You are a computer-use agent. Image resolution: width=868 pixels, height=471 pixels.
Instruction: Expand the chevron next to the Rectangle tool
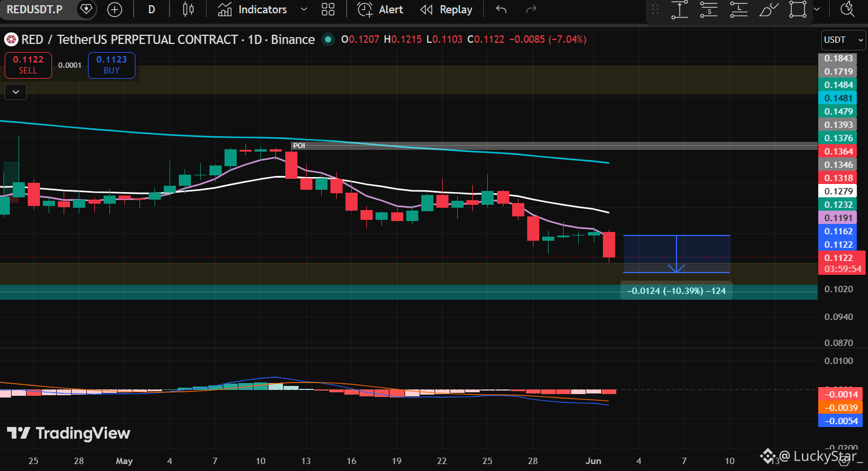pyautogui.click(x=816, y=9)
